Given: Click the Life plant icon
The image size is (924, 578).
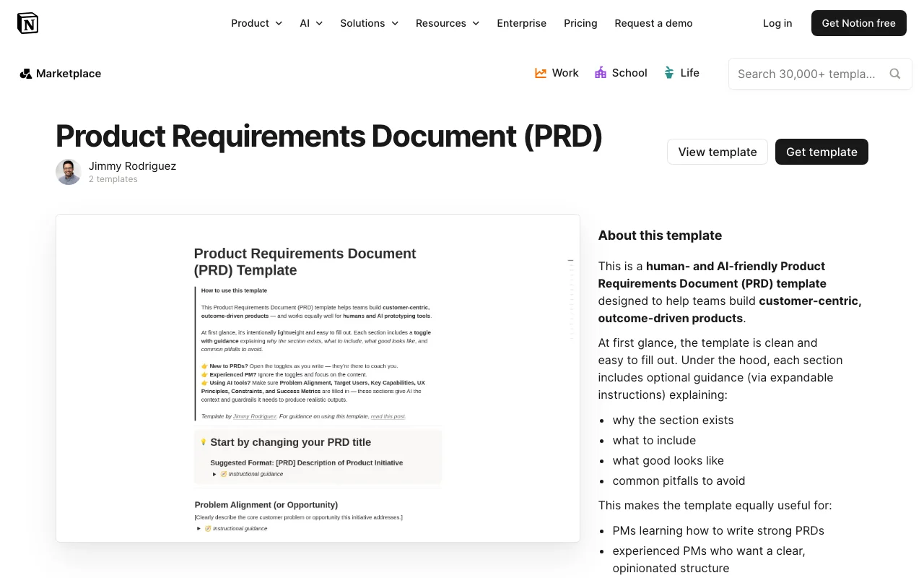Looking at the screenshot, I should click(x=669, y=72).
